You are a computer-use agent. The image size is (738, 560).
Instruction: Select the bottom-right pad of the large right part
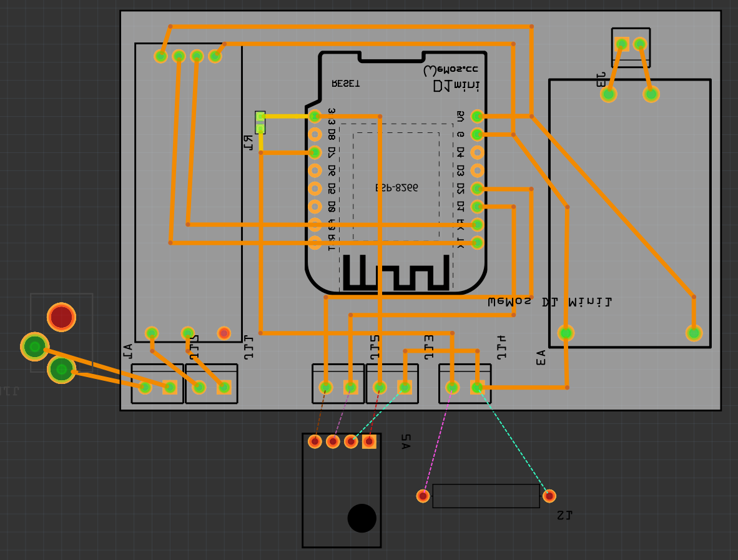[694, 333]
